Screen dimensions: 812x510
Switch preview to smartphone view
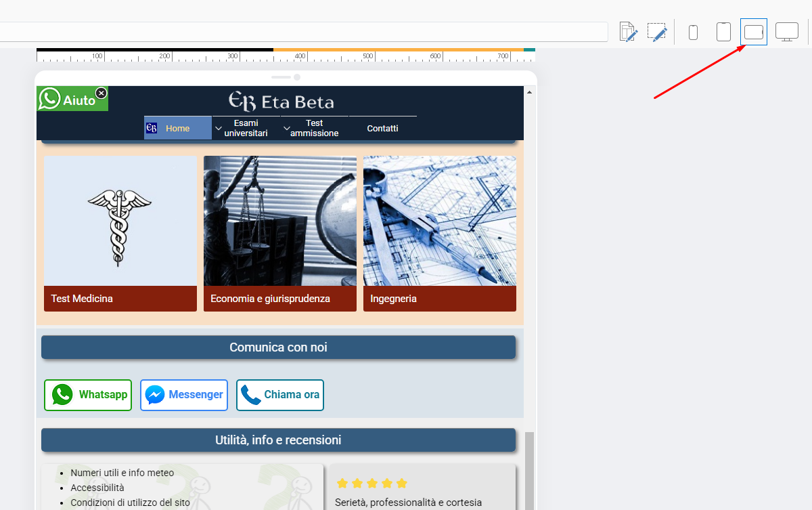(693, 32)
